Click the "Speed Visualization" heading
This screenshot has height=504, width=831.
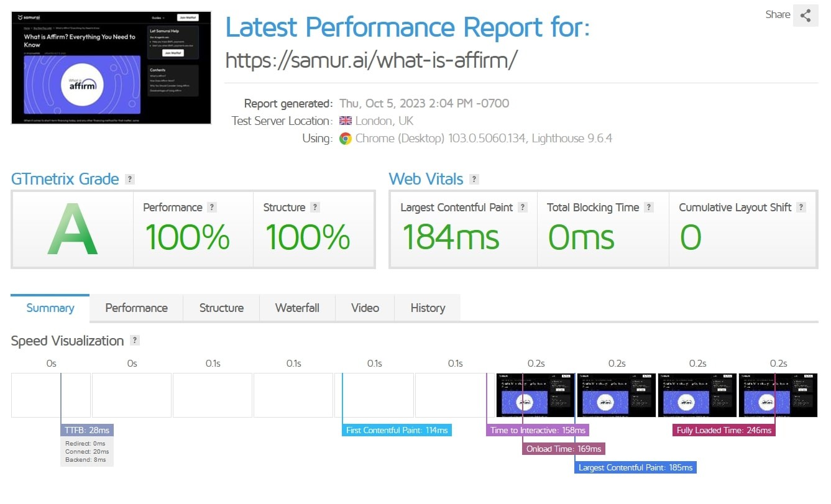(x=68, y=341)
